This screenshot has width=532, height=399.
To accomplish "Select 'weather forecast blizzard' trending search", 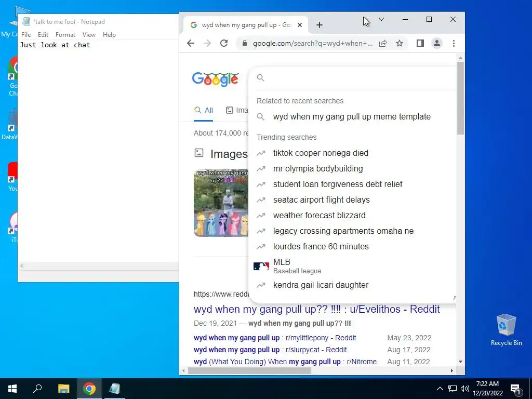I will [x=353, y=216].
